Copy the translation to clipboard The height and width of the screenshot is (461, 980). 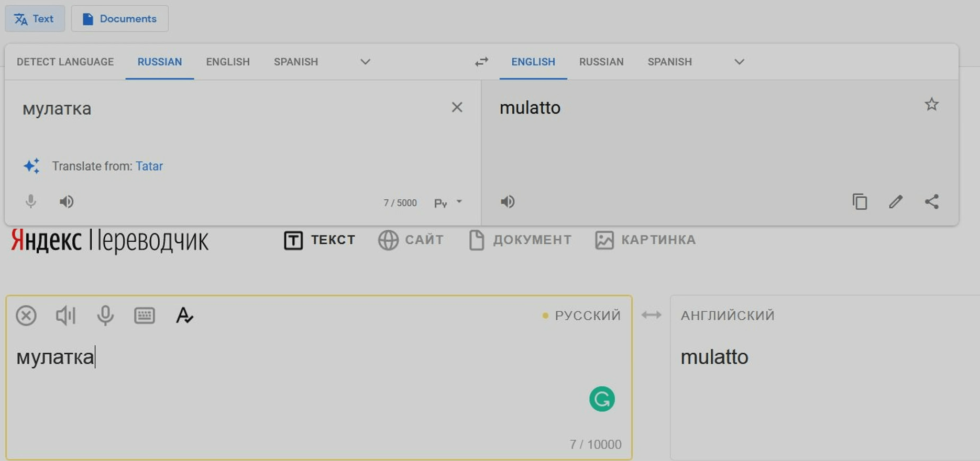click(860, 201)
